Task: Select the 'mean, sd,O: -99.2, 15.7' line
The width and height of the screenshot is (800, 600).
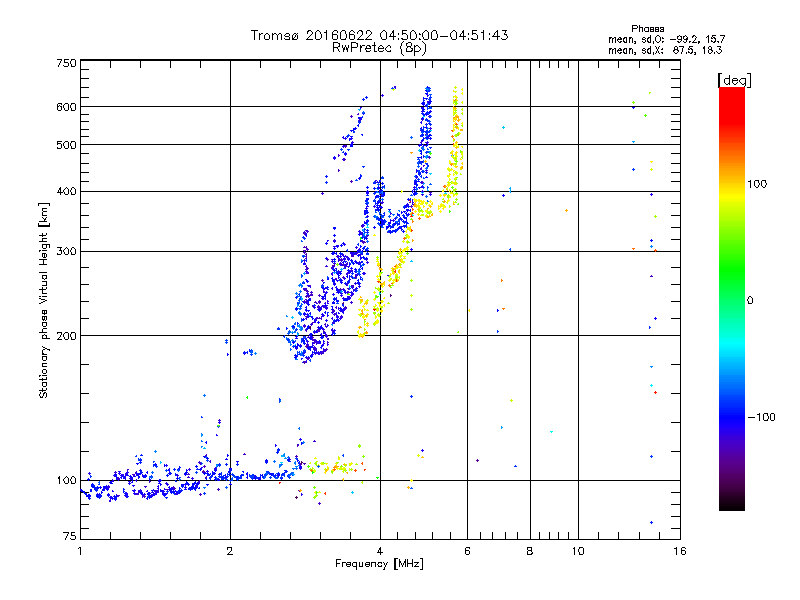Action: pyautogui.click(x=666, y=39)
